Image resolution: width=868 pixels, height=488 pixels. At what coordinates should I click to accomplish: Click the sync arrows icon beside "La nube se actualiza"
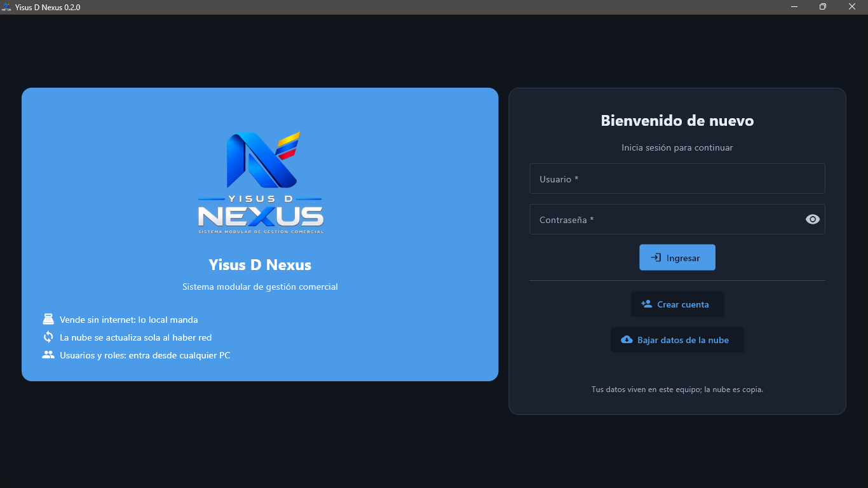(48, 337)
